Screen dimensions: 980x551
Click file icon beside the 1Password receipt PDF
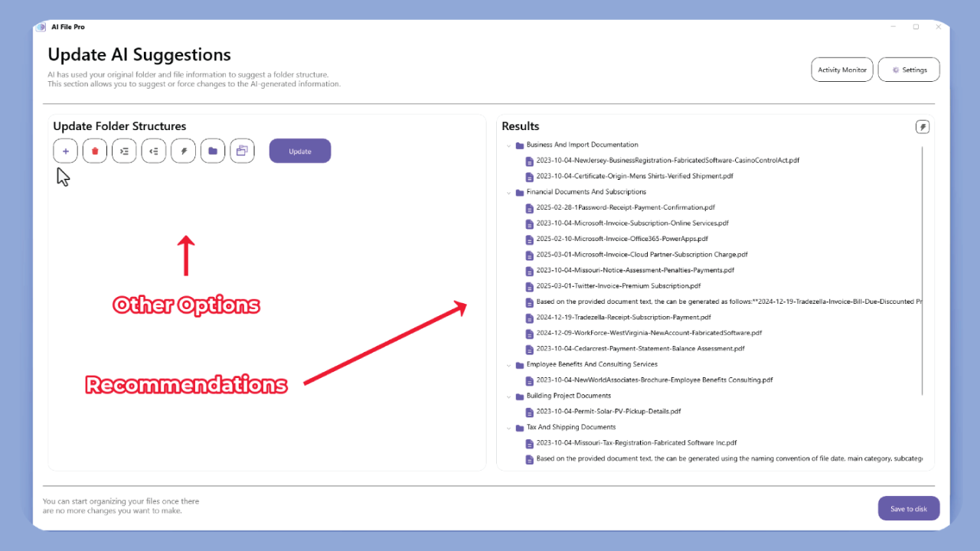click(529, 208)
